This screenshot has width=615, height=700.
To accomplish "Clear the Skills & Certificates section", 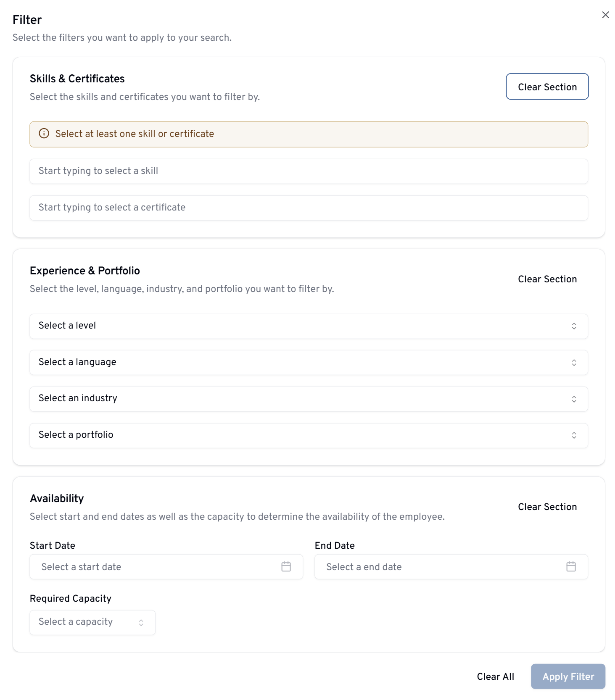I will point(547,87).
